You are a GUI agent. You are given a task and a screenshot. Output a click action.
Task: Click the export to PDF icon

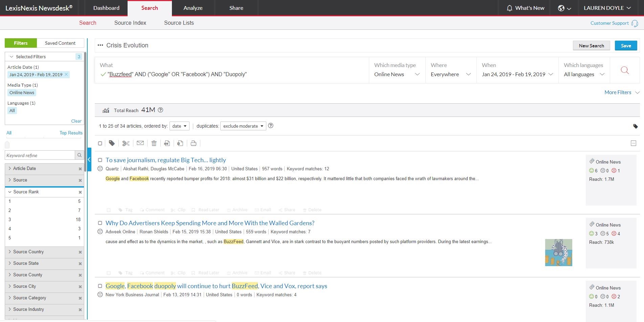[x=167, y=143]
